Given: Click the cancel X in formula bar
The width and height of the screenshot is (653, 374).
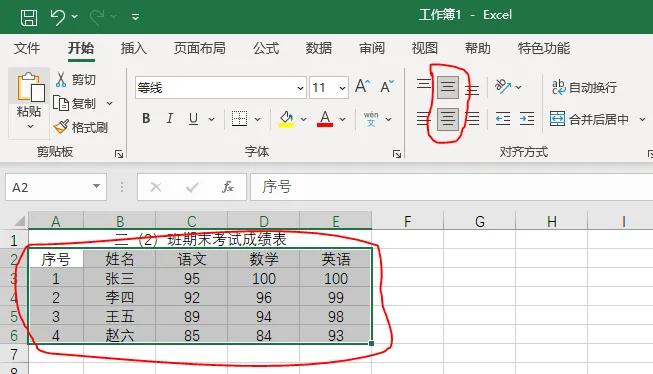Looking at the screenshot, I should pyautogui.click(x=156, y=187).
